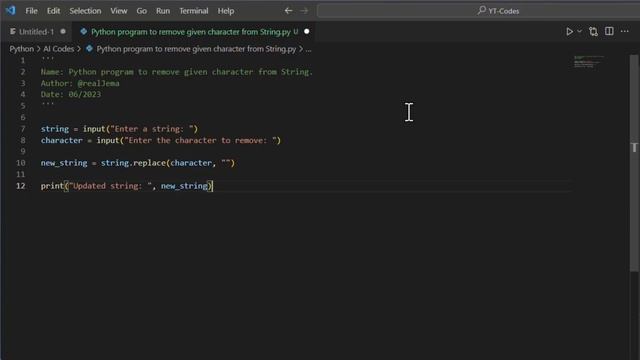Image resolution: width=640 pixels, height=360 pixels.
Task: Open changes compare icon
Action: [x=593, y=31]
